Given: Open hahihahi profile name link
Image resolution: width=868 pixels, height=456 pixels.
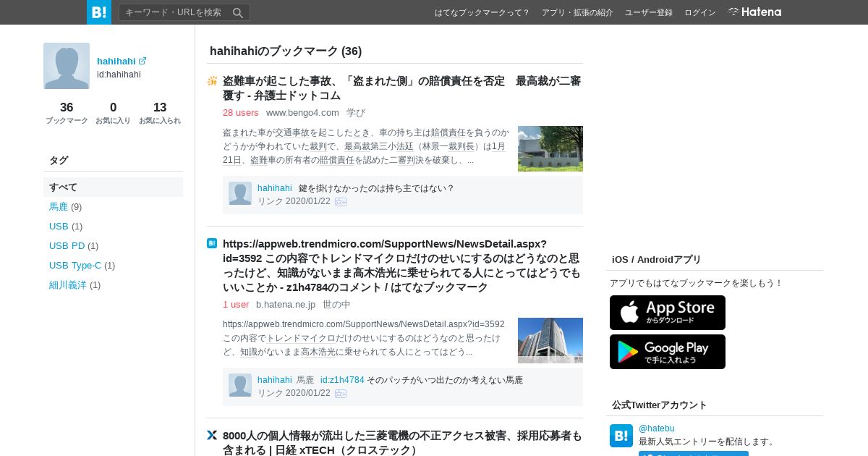Looking at the screenshot, I should (x=116, y=61).
